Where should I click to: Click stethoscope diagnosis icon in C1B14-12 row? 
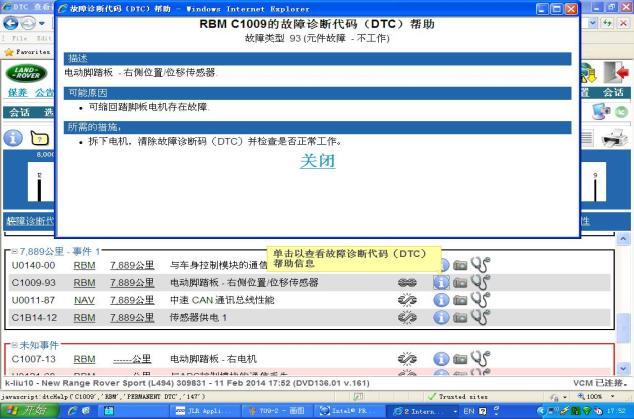click(x=480, y=317)
